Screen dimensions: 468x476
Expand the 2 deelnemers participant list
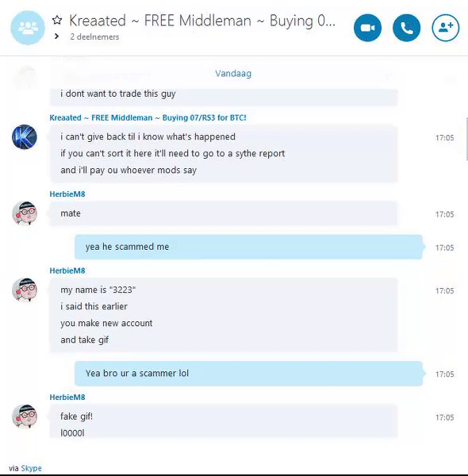[57, 36]
